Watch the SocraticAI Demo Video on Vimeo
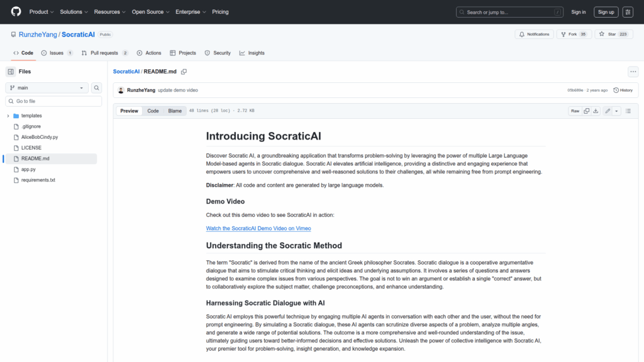The width and height of the screenshot is (644, 362). [x=258, y=228]
